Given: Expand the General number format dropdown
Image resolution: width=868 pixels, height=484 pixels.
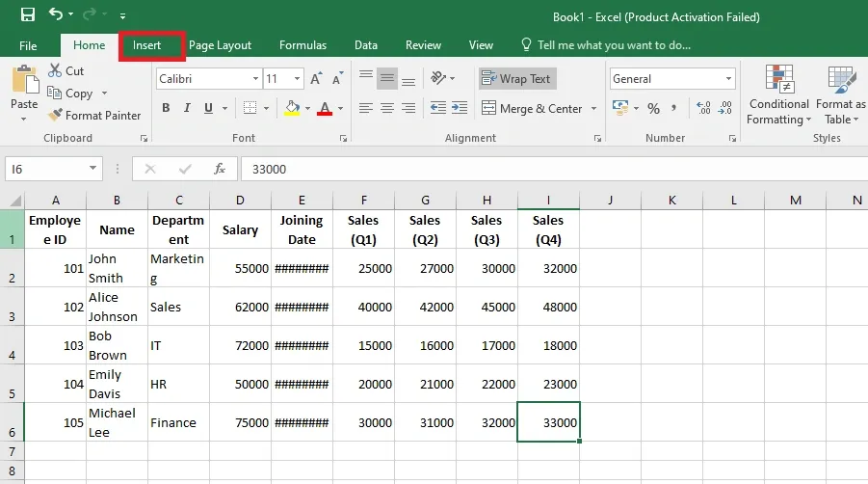Looking at the screenshot, I should pos(728,79).
